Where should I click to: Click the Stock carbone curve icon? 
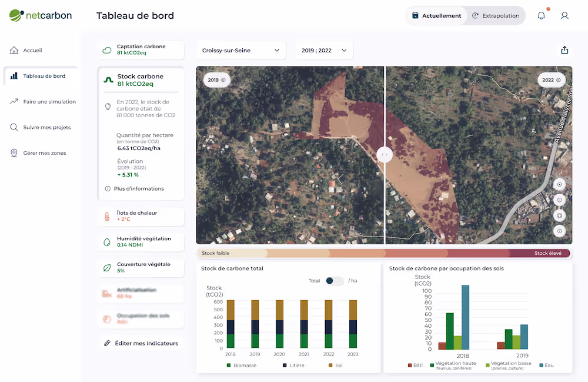tap(108, 80)
